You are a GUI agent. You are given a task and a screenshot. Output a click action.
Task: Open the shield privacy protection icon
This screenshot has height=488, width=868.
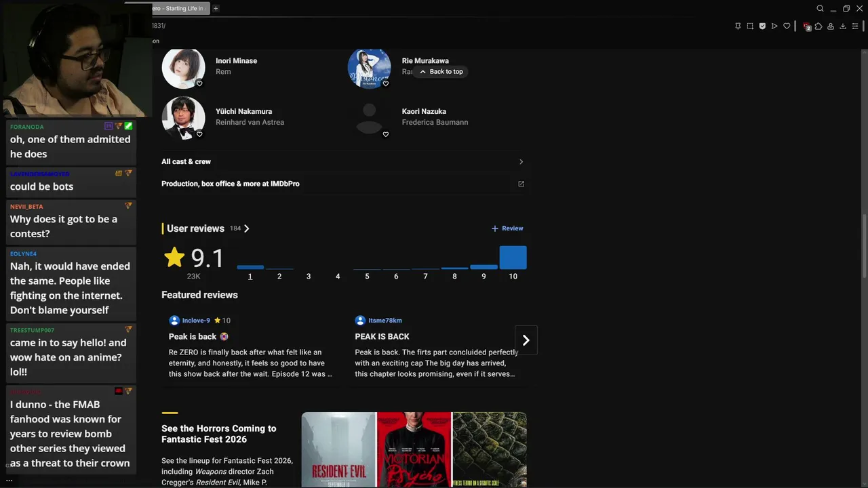click(762, 26)
